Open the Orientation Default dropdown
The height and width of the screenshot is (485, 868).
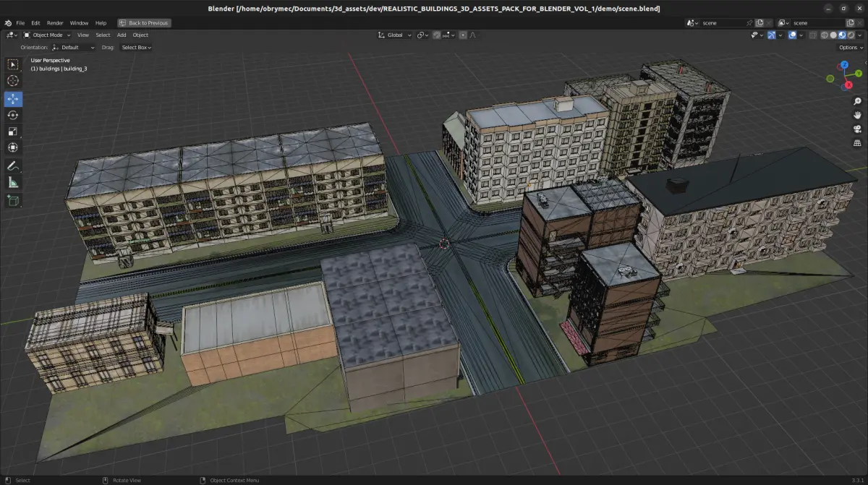[x=73, y=47]
